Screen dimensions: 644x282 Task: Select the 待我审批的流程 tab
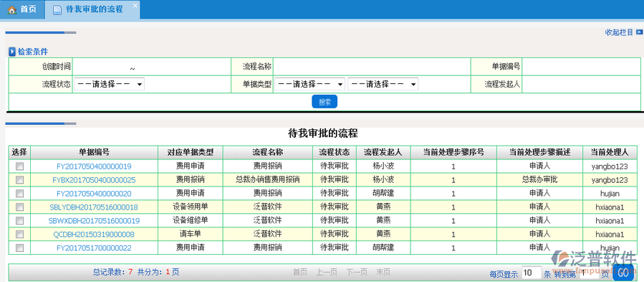click(92, 9)
